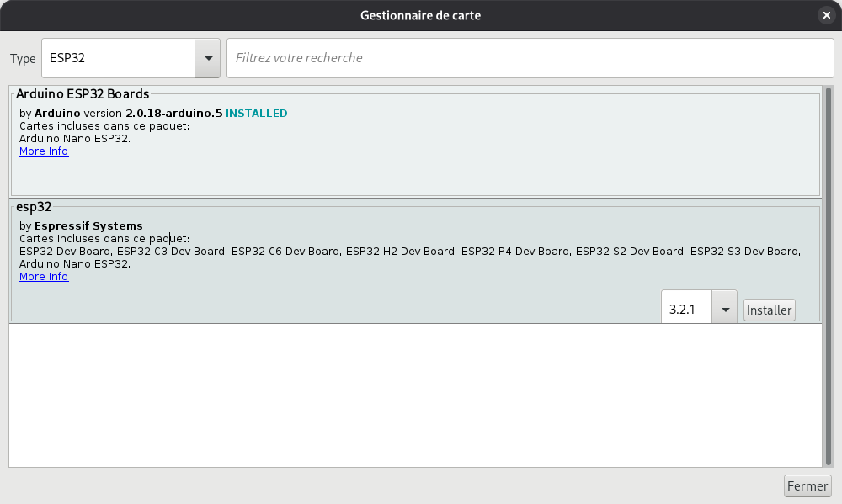Image resolution: width=842 pixels, height=504 pixels.
Task: Focus the 'Filtrez votre recherche' search field
Action: pos(530,58)
